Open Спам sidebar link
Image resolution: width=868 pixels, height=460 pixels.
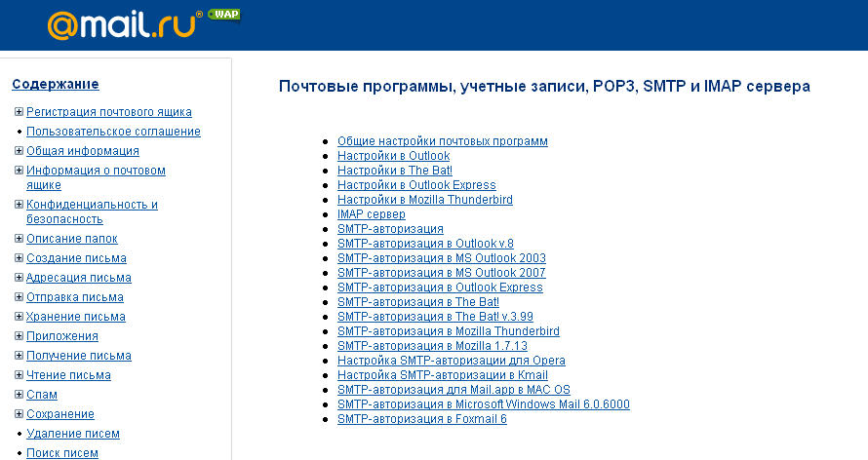pyautogui.click(x=42, y=395)
